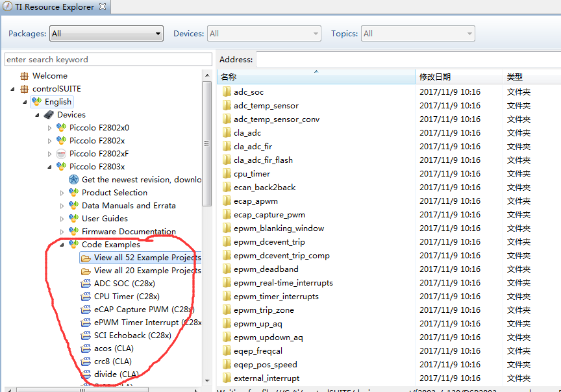Collapse the controlSUITE tree node
The width and height of the screenshot is (561, 392).
click(12, 89)
